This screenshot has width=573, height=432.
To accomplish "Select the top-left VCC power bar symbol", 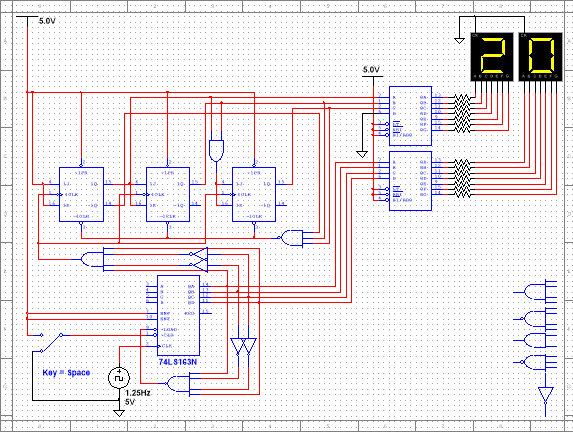I will point(27,17).
